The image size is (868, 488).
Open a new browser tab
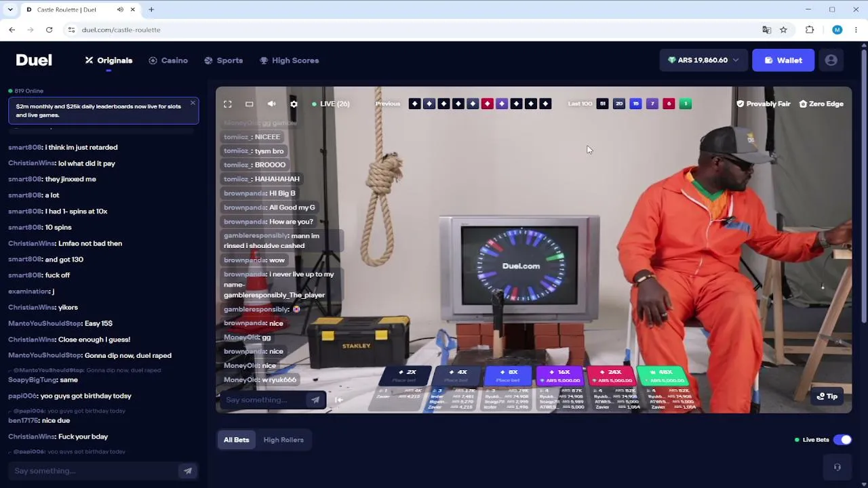pyautogui.click(x=151, y=9)
